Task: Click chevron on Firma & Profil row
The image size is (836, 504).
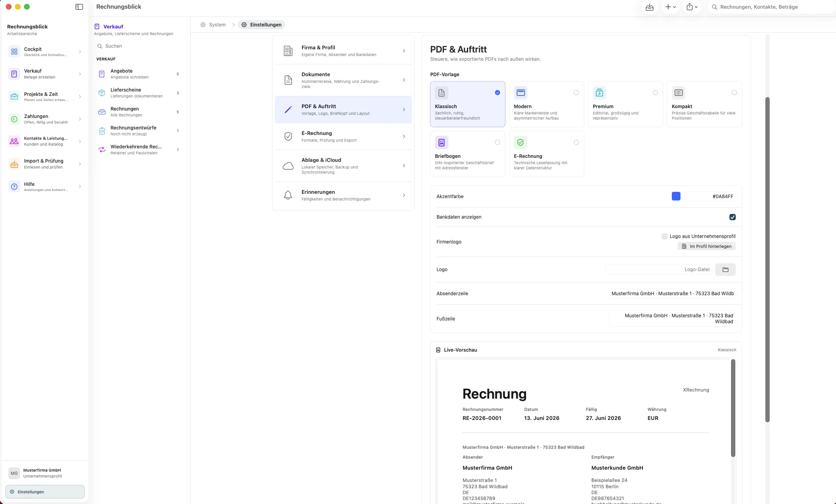Action: [404, 51]
